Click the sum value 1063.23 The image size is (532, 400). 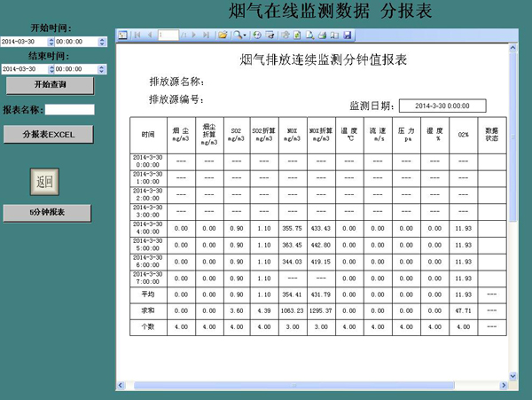click(x=292, y=310)
